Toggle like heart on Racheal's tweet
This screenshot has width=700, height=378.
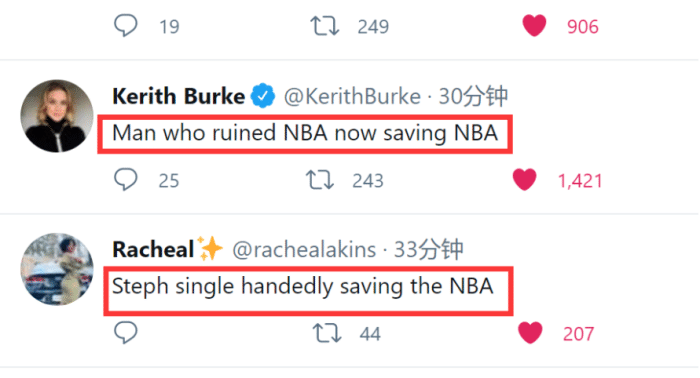coord(530,333)
